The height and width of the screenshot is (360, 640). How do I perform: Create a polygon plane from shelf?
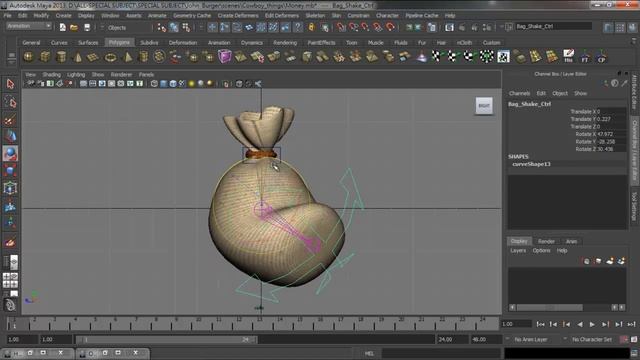click(93, 57)
